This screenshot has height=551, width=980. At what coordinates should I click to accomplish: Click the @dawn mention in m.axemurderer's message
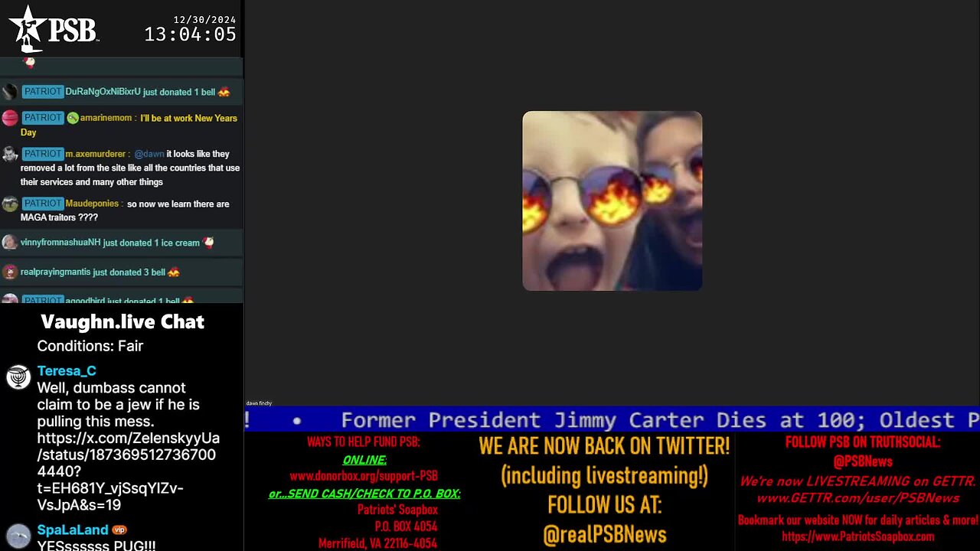click(149, 154)
